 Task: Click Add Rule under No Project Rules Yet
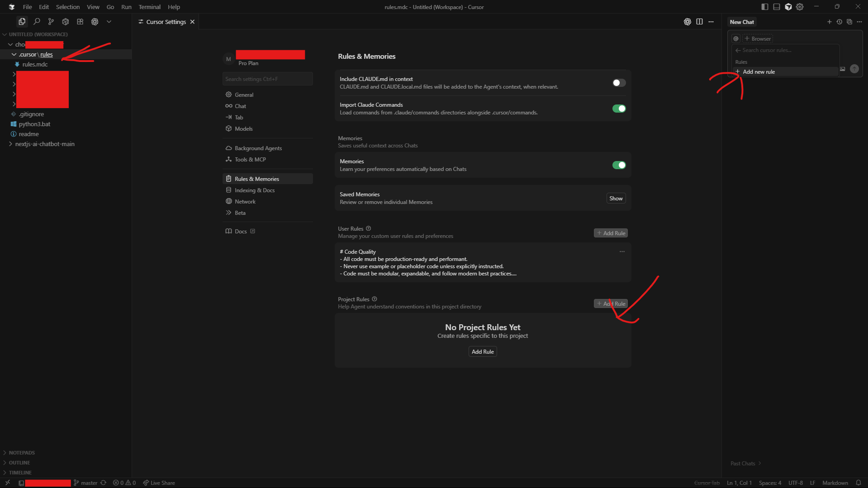tap(483, 351)
